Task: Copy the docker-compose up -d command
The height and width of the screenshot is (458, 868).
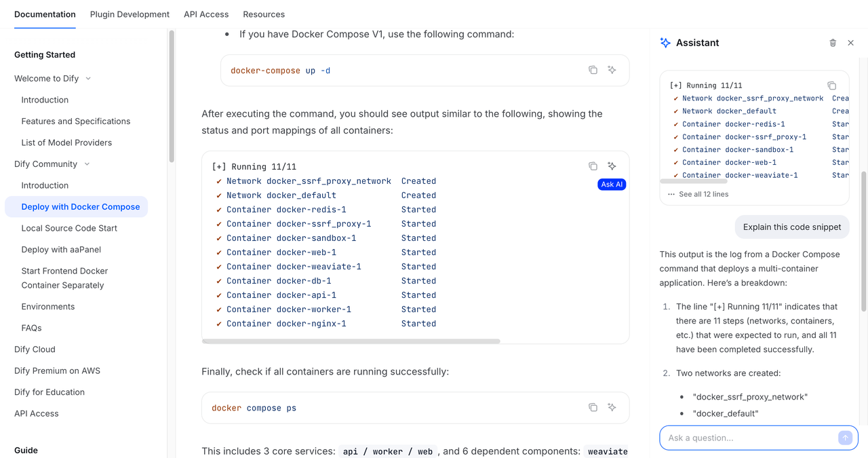Action: tap(593, 70)
